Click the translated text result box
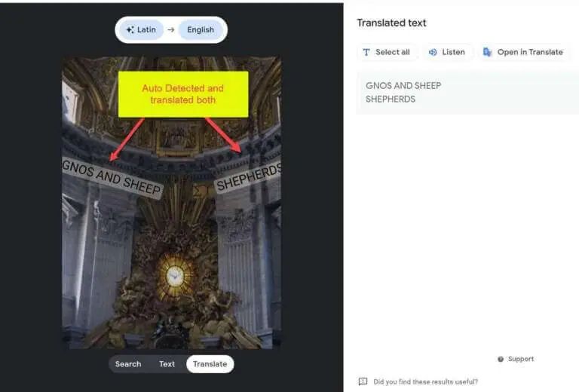This screenshot has height=392, width=579. (467, 92)
